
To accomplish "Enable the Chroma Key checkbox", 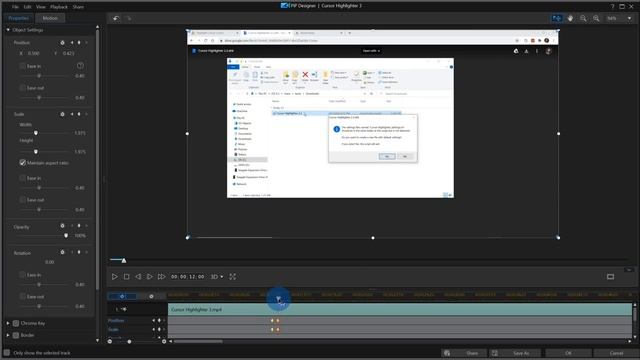I will tap(16, 323).
